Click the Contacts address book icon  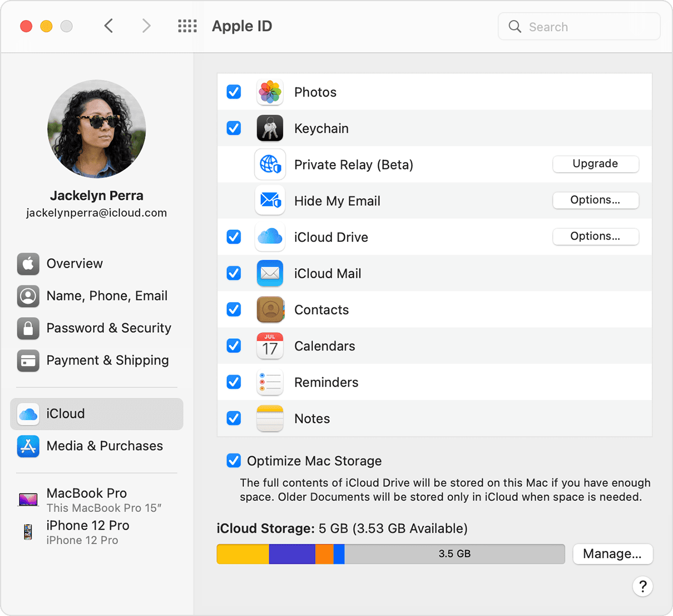coord(270,309)
